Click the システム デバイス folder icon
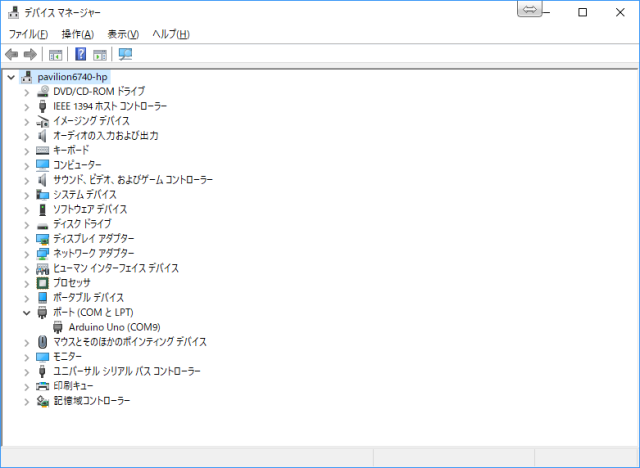This screenshot has width=640, height=468. [42, 195]
